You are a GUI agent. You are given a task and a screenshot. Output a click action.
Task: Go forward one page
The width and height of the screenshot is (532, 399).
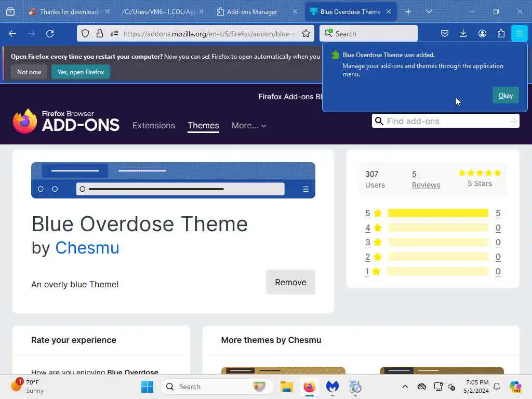[x=31, y=34]
